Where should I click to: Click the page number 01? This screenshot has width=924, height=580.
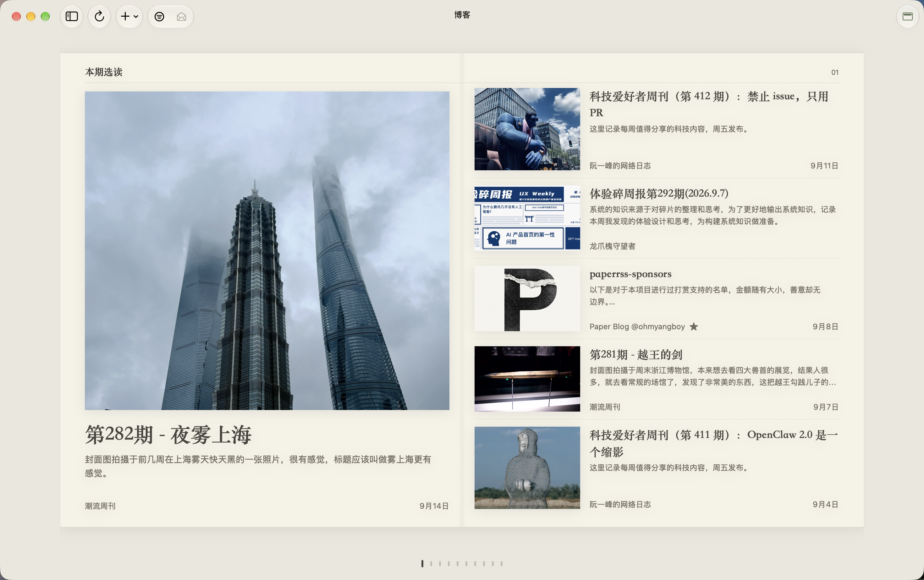pos(835,73)
